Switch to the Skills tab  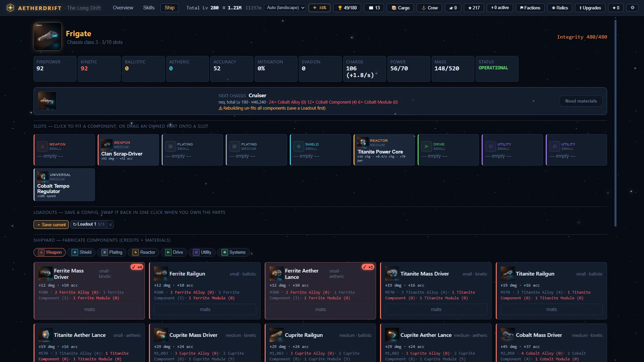coord(149,8)
